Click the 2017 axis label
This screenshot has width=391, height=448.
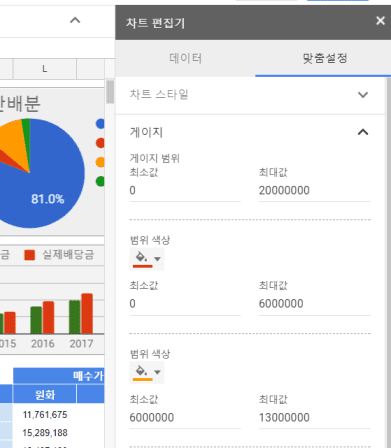[x=81, y=344]
